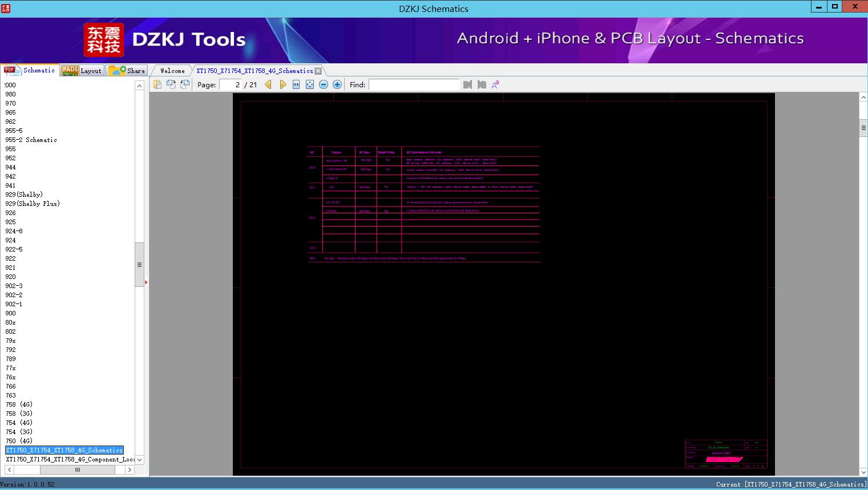Select the 80x list entry

point(11,322)
